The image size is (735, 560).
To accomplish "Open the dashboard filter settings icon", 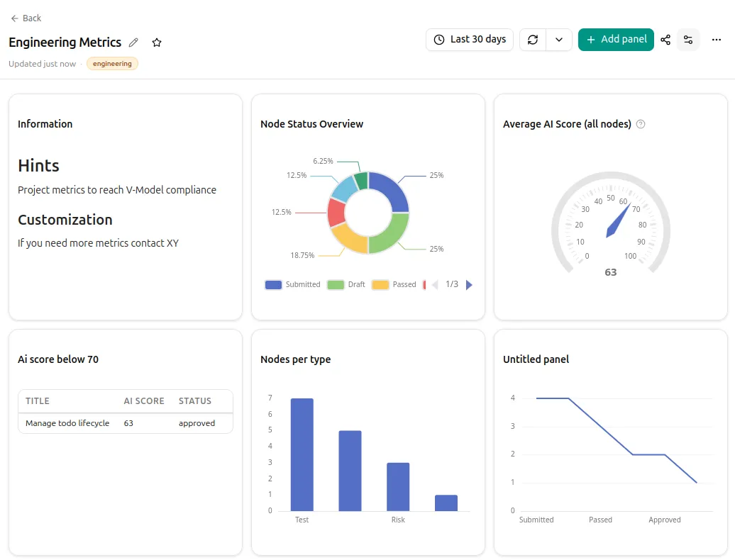I will 688,40.
